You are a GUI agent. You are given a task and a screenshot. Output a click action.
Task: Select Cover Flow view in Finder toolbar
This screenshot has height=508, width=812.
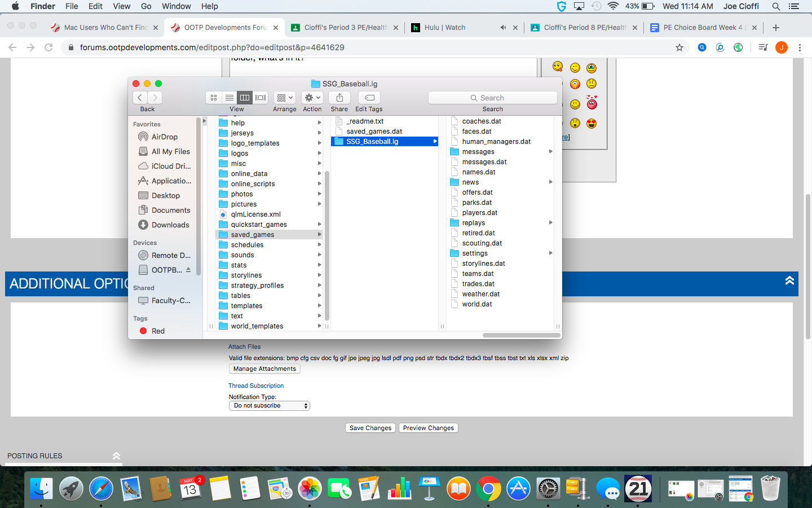tap(261, 98)
